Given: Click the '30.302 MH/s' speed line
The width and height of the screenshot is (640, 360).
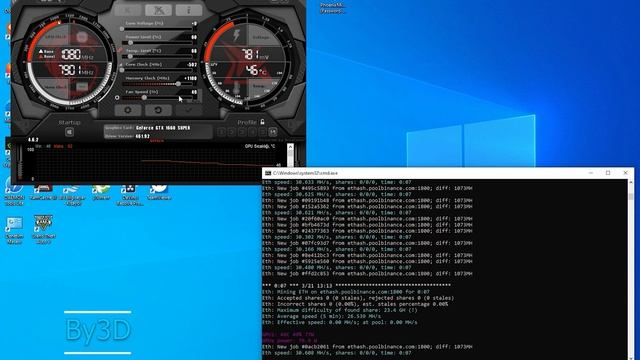Looking at the screenshot, I should click(336, 237).
